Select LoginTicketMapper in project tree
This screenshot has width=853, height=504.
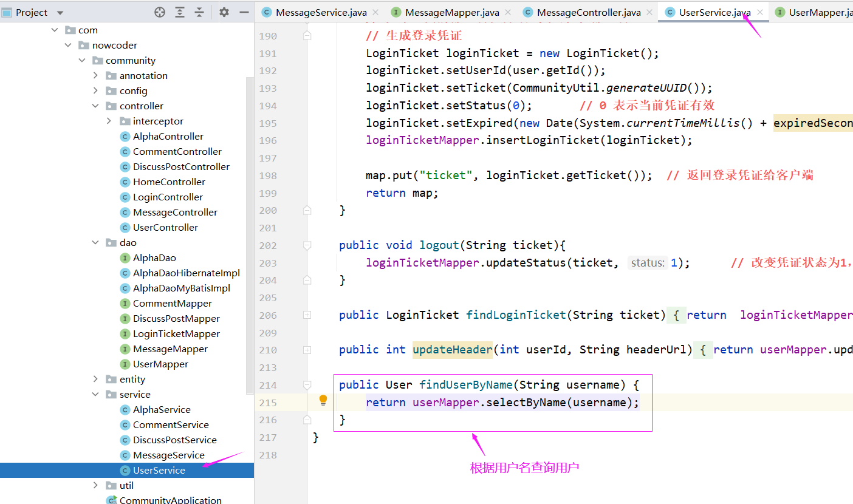coord(176,333)
